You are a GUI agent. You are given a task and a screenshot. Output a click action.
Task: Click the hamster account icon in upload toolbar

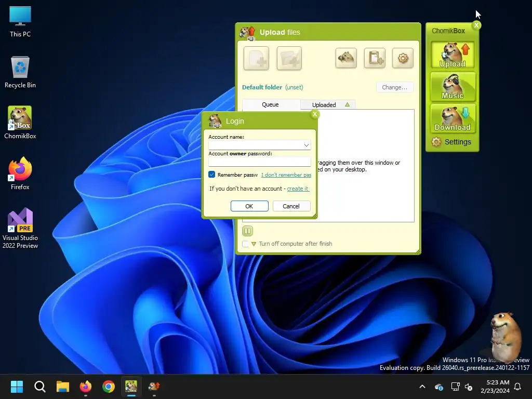pyautogui.click(x=346, y=58)
